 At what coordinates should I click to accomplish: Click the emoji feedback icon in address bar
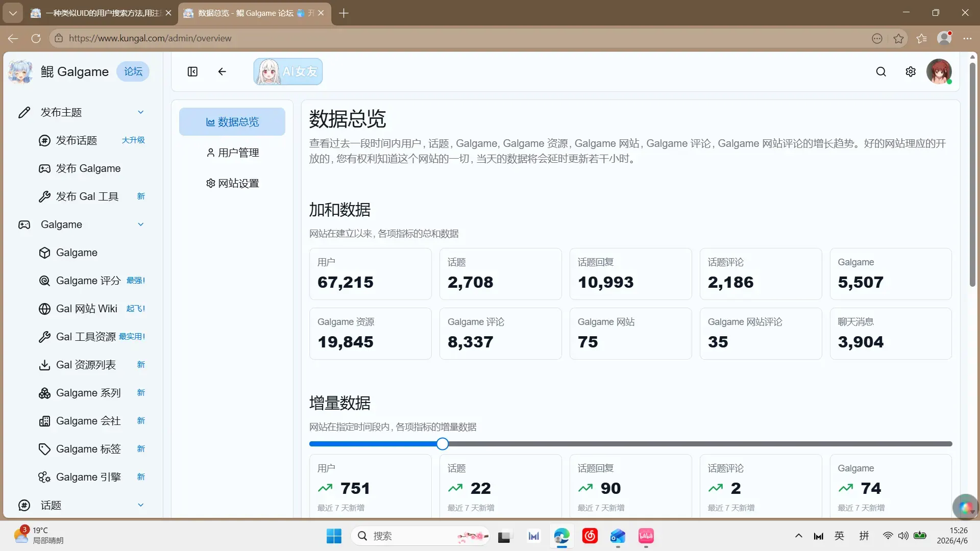[x=877, y=38]
